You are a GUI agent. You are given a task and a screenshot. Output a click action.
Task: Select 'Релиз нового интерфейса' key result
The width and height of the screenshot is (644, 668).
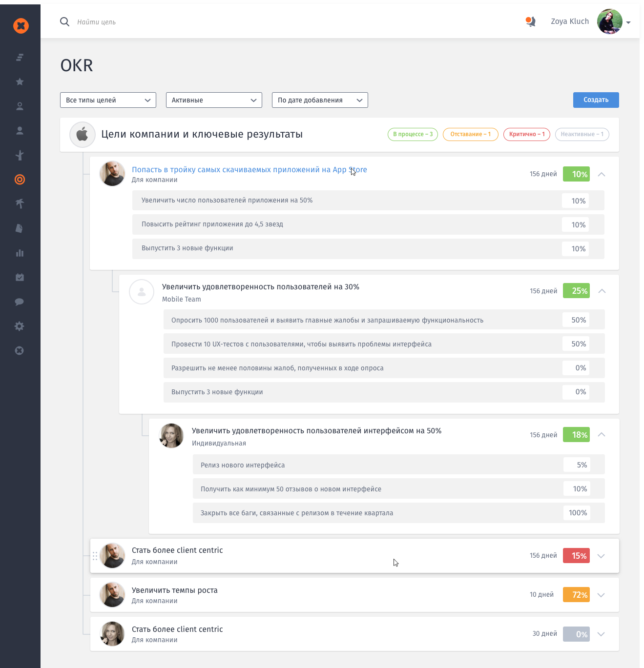point(399,465)
